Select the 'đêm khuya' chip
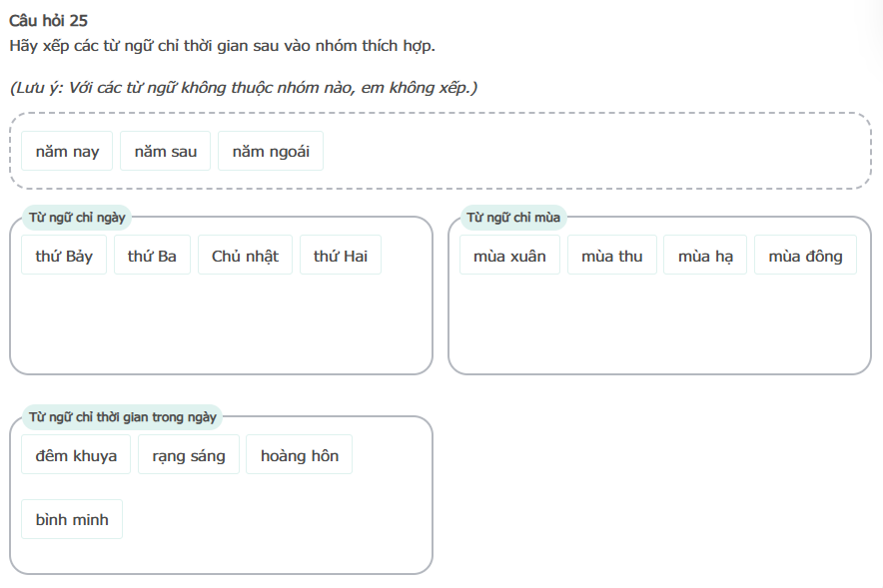The width and height of the screenshot is (883, 588). 76,455
